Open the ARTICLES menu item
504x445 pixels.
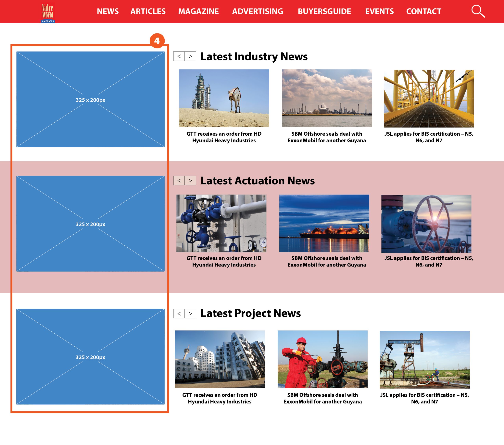pyautogui.click(x=148, y=11)
